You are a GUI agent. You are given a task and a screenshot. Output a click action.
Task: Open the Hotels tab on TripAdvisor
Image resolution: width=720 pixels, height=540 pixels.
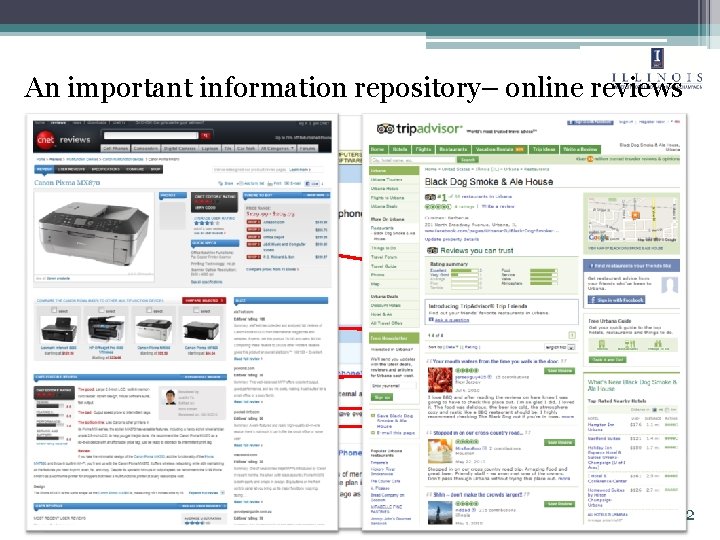(x=399, y=149)
